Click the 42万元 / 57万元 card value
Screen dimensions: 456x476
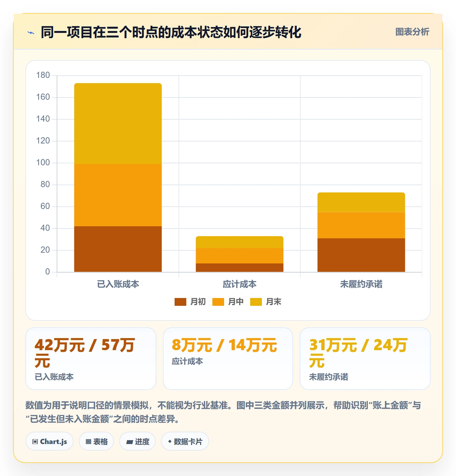point(85,353)
